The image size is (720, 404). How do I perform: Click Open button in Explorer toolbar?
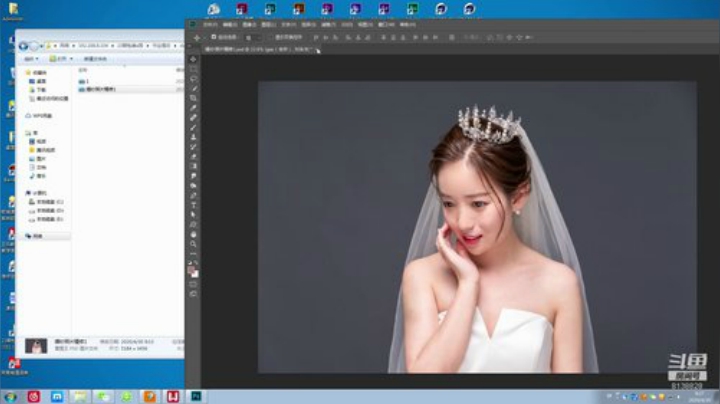pos(58,59)
